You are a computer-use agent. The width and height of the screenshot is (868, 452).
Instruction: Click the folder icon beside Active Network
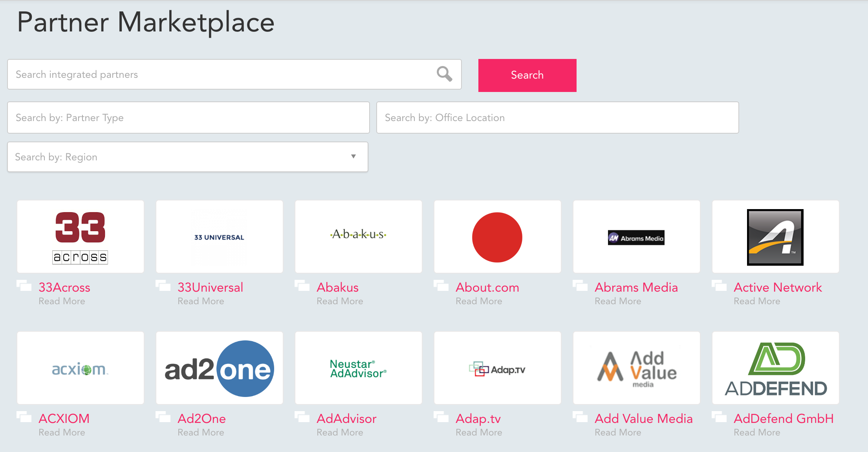pyautogui.click(x=720, y=287)
